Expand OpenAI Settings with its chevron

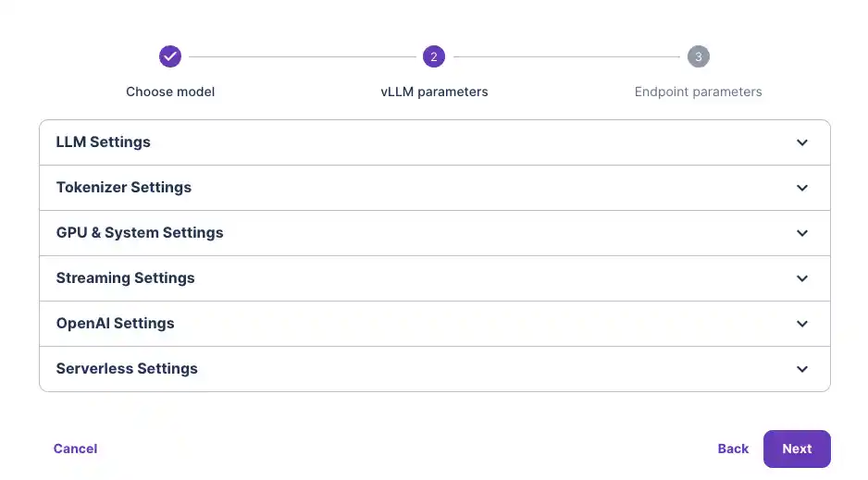802,324
